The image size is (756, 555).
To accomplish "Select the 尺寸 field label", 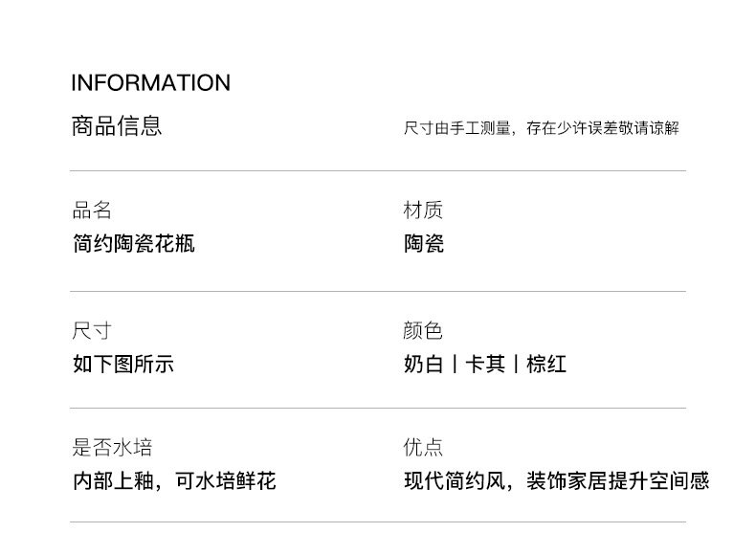I will 92,331.
